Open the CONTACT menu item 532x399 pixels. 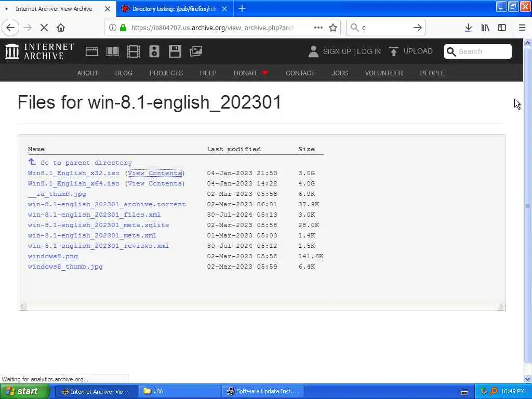coord(300,73)
